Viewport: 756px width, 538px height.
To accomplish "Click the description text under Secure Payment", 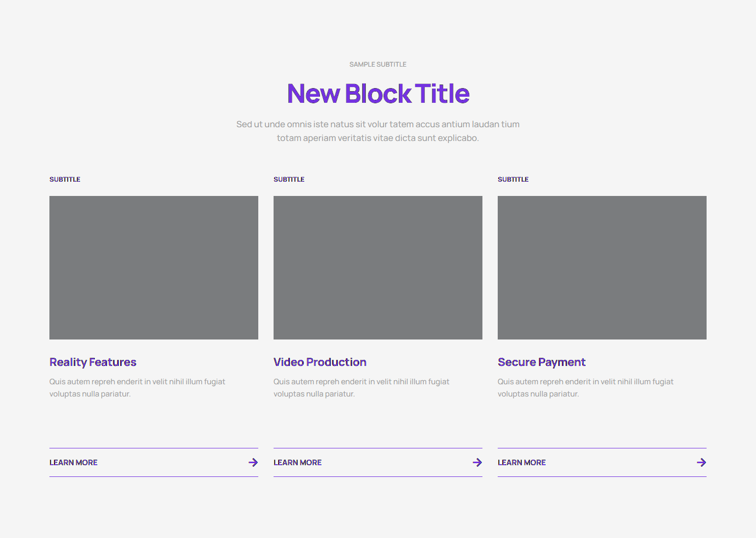I will pyautogui.click(x=585, y=387).
